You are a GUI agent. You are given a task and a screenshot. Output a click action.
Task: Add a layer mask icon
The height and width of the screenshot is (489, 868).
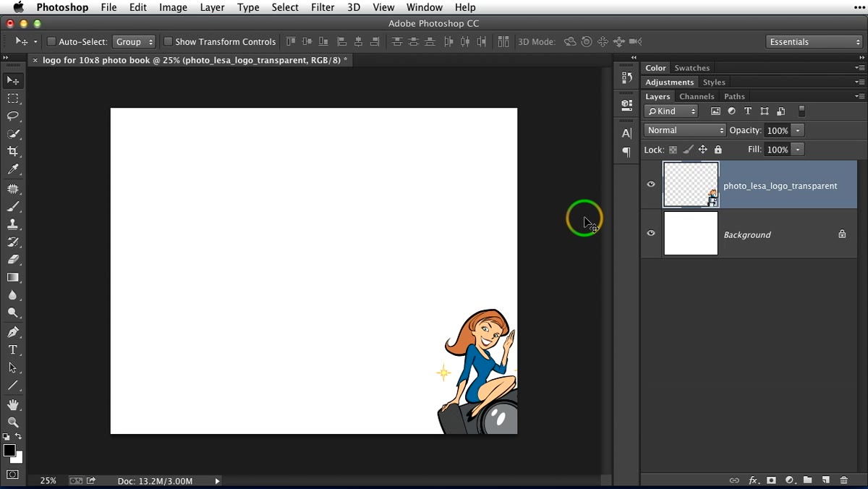772,480
